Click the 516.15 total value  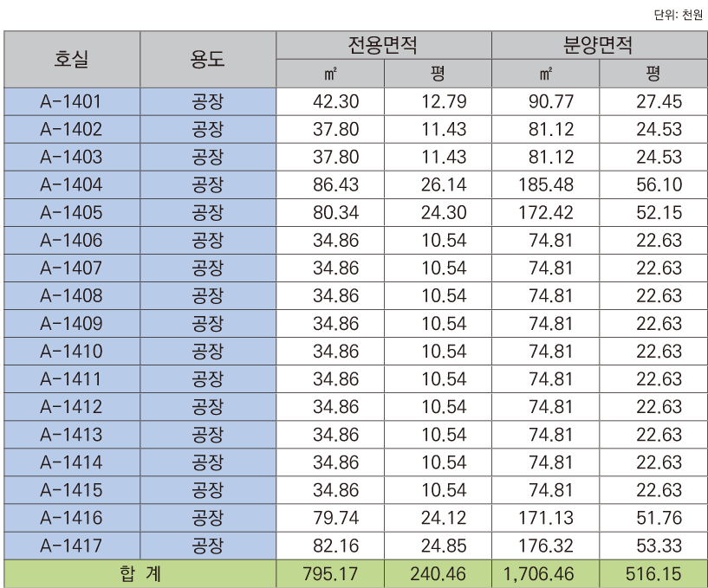point(653,574)
